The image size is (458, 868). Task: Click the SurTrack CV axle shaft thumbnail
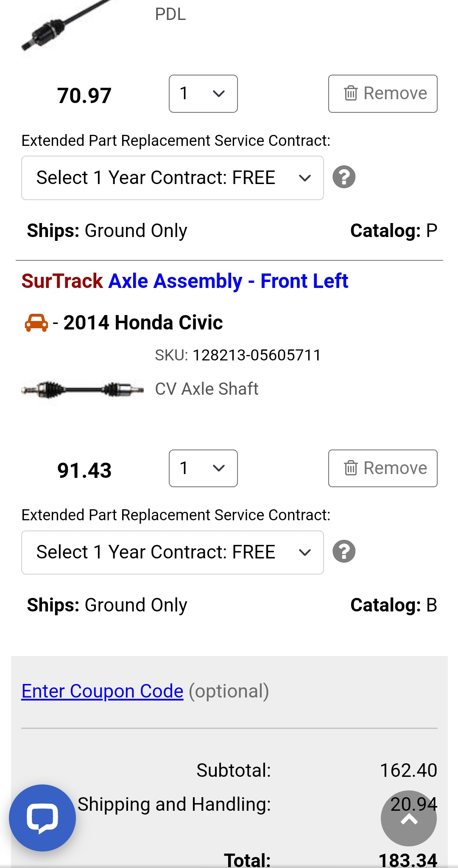83,389
